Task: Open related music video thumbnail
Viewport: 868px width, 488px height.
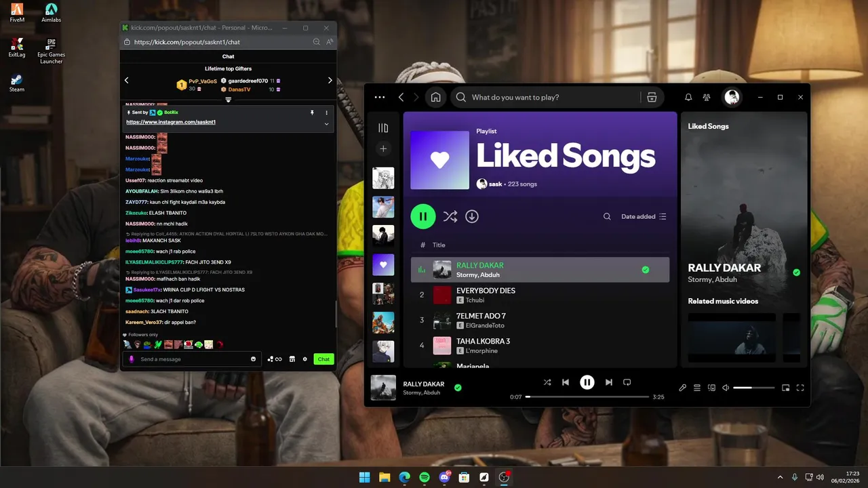Action: click(x=732, y=338)
